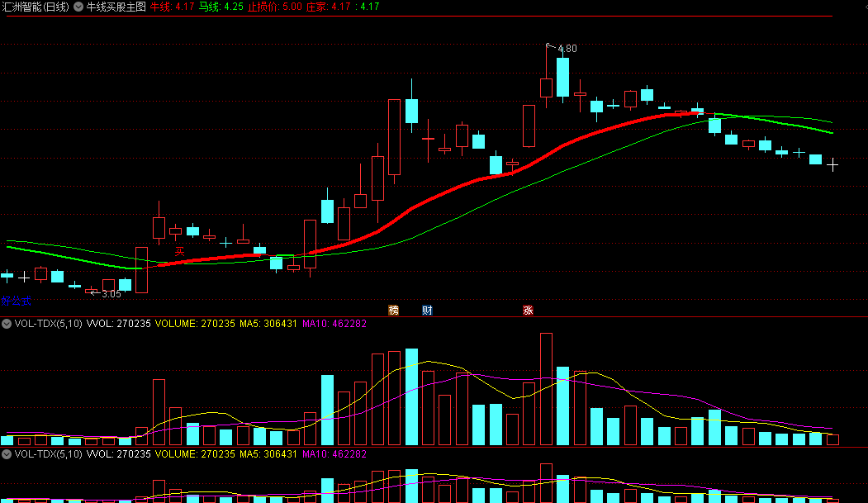The image size is (868, 503).
Task: Click the white crosshair doji on last candle
Action: (832, 165)
